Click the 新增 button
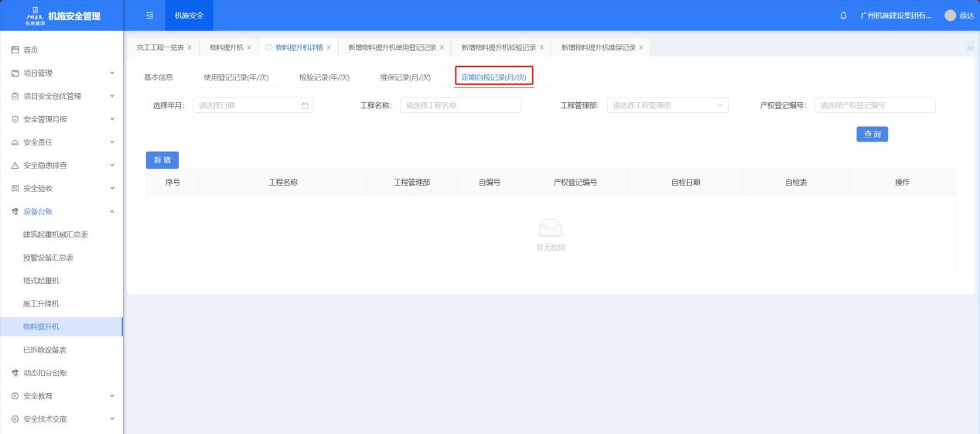Viewport: 980px width, 434px height. 162,159
